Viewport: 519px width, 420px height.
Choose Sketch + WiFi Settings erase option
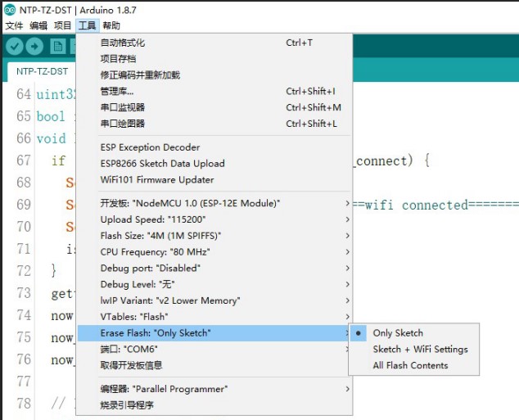coord(413,349)
